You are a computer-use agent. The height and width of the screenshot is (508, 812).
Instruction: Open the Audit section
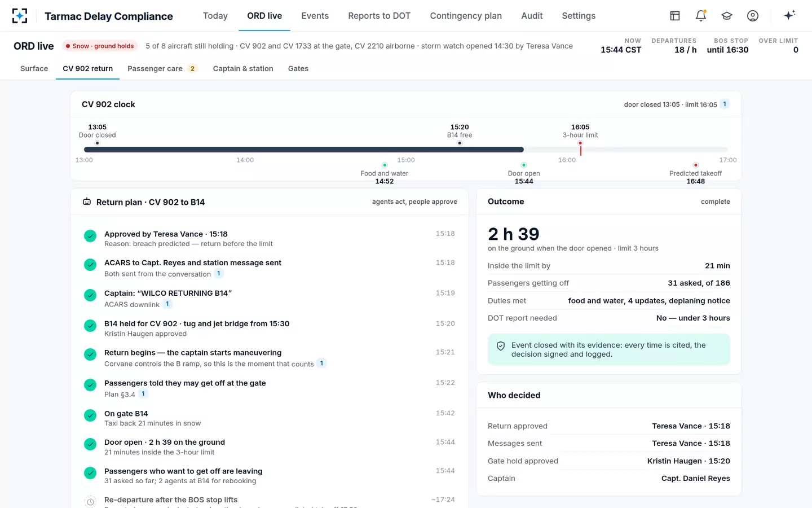532,16
